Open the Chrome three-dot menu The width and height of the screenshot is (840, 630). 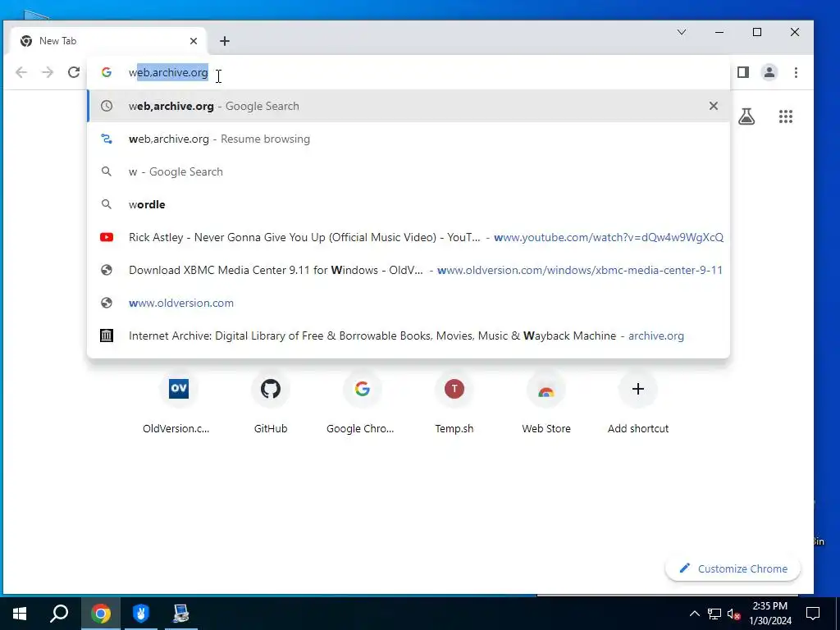(x=796, y=72)
